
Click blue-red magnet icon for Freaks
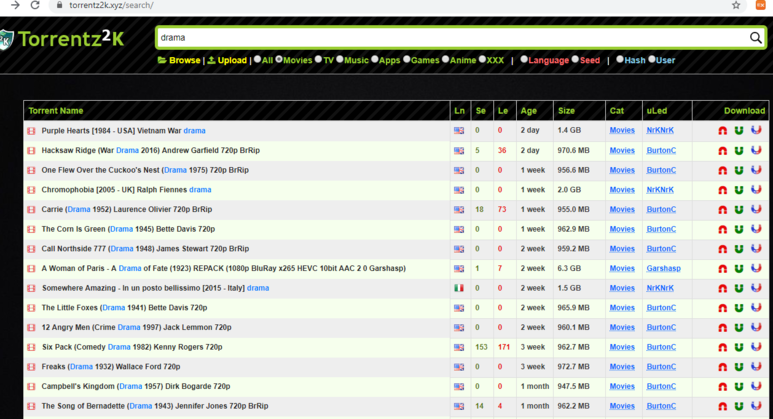(756, 367)
